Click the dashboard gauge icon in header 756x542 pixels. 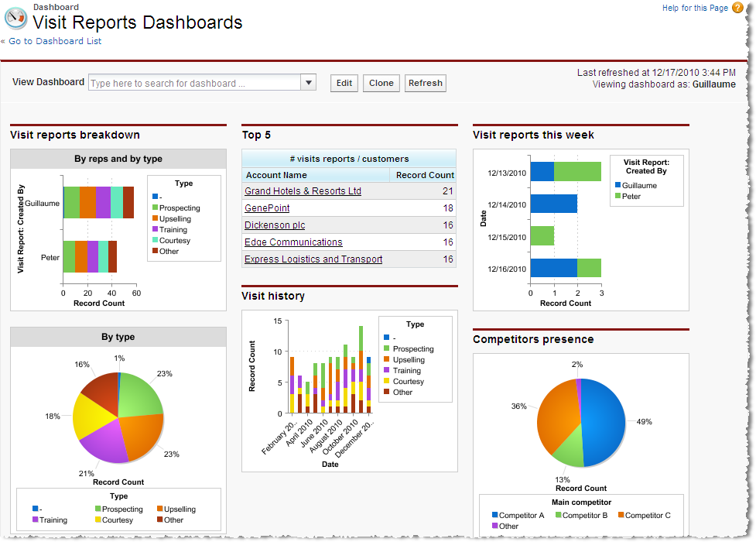tap(15, 18)
